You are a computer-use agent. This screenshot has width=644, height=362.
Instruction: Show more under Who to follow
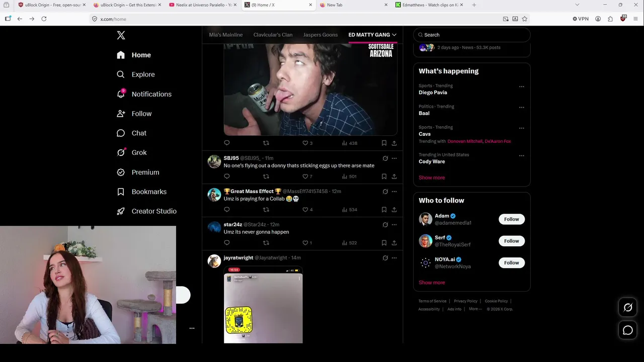432,283
